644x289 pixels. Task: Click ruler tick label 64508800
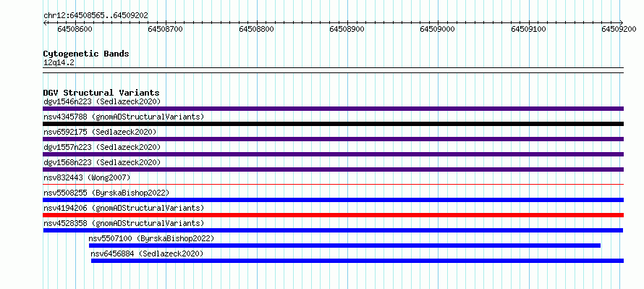(x=256, y=29)
